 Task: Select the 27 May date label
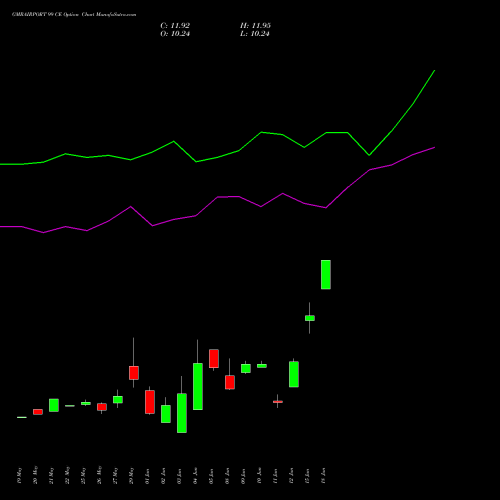115,476
